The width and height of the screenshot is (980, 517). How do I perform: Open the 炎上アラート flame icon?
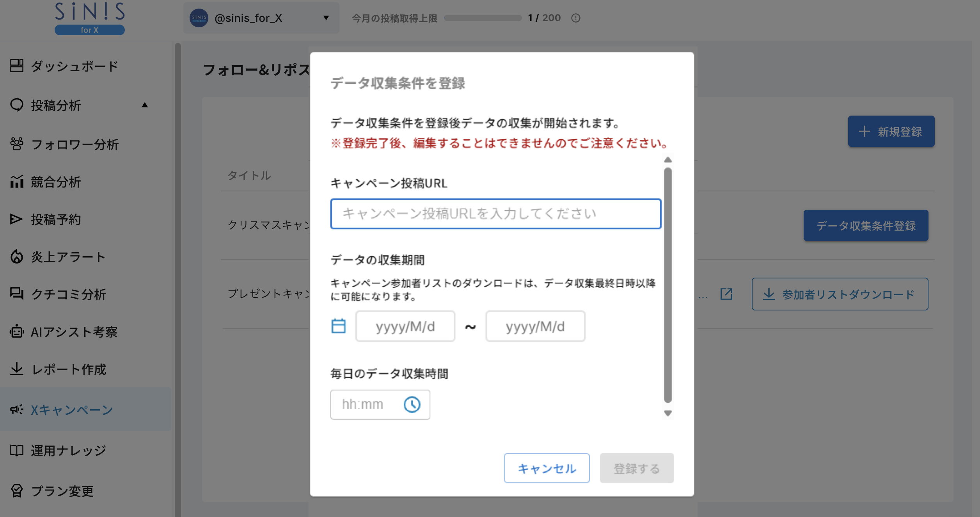click(x=16, y=257)
